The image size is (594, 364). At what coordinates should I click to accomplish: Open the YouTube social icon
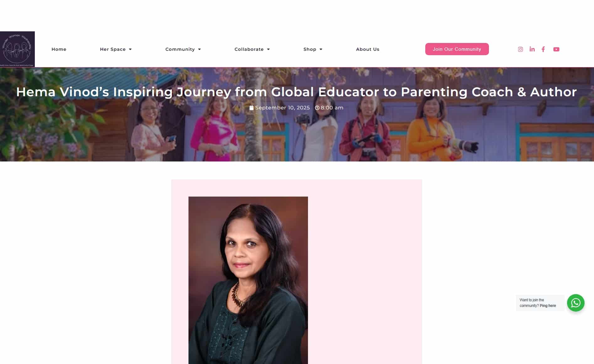coord(556,49)
